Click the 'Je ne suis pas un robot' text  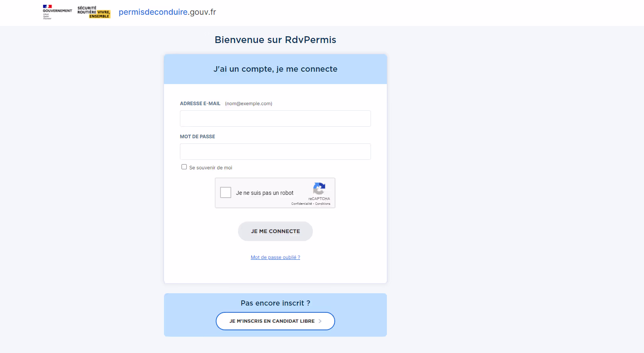coord(265,193)
